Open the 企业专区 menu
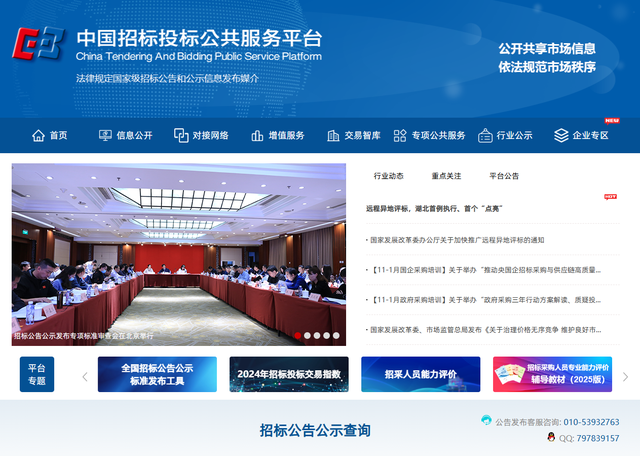The width and height of the screenshot is (640, 456). [590, 136]
